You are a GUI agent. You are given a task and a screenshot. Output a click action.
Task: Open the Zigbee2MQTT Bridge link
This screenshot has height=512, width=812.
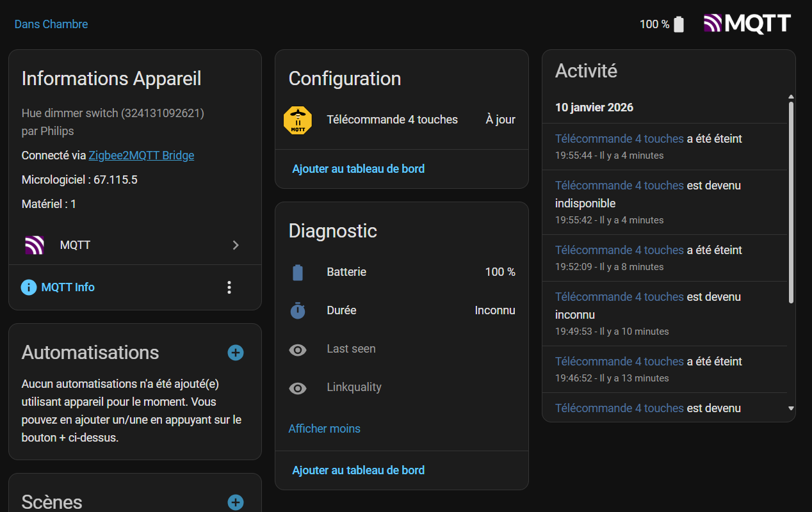(x=141, y=156)
